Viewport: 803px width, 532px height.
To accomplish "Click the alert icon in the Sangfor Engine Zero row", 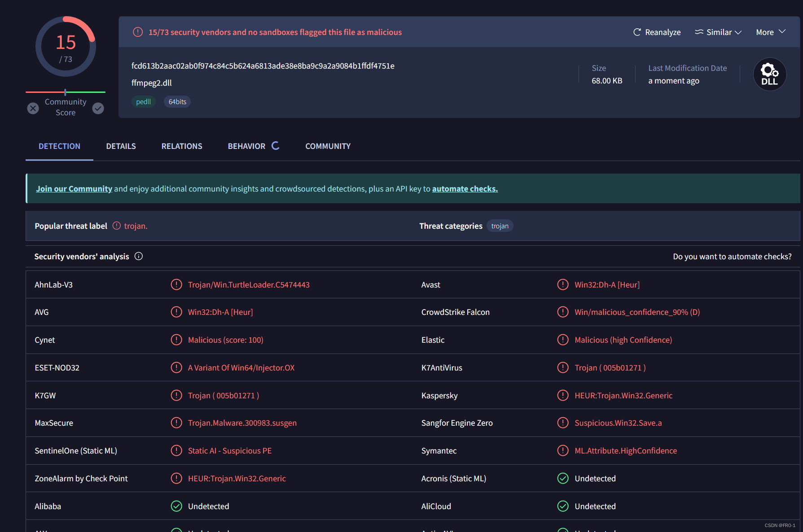I will pos(563,423).
